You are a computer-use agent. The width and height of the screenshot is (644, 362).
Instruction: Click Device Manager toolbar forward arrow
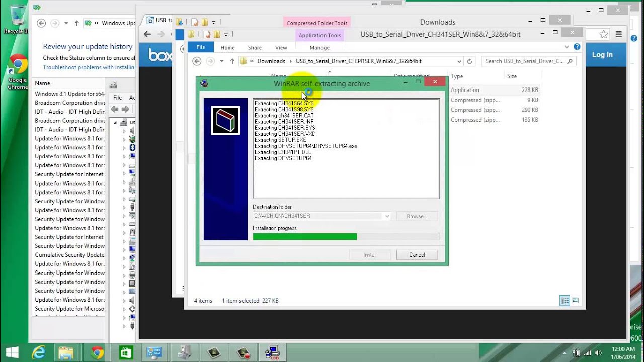(125, 109)
